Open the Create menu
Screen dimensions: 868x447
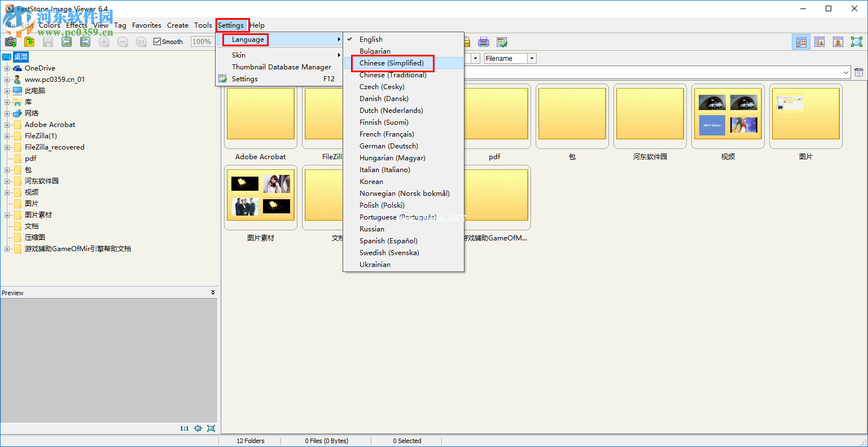(x=178, y=25)
